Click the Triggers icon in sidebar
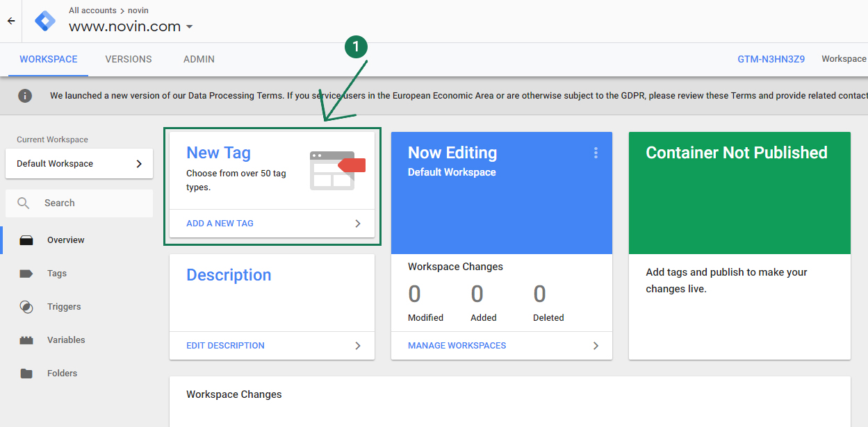The image size is (868, 427). (x=26, y=307)
